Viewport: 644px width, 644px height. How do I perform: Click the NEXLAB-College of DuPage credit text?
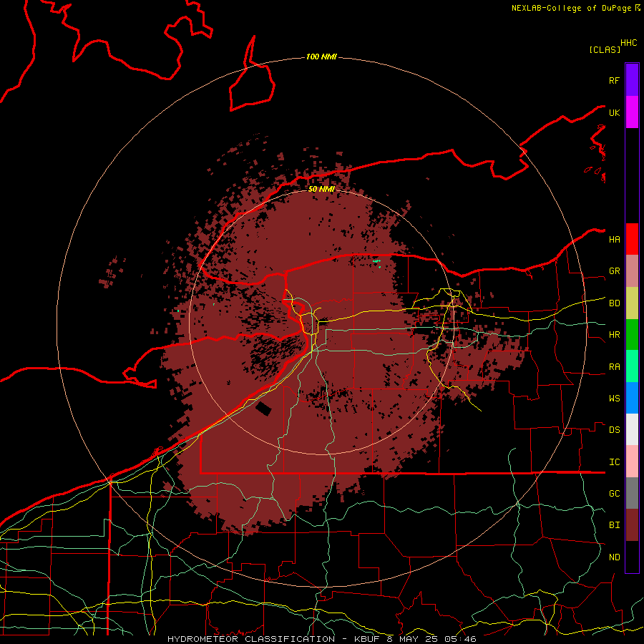pyautogui.click(x=571, y=8)
